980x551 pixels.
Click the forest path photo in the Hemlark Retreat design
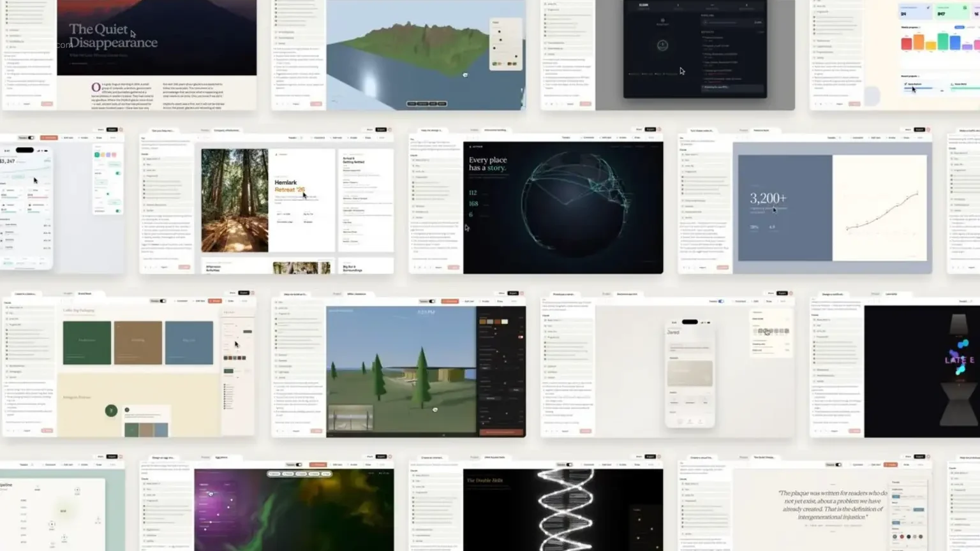(235, 200)
